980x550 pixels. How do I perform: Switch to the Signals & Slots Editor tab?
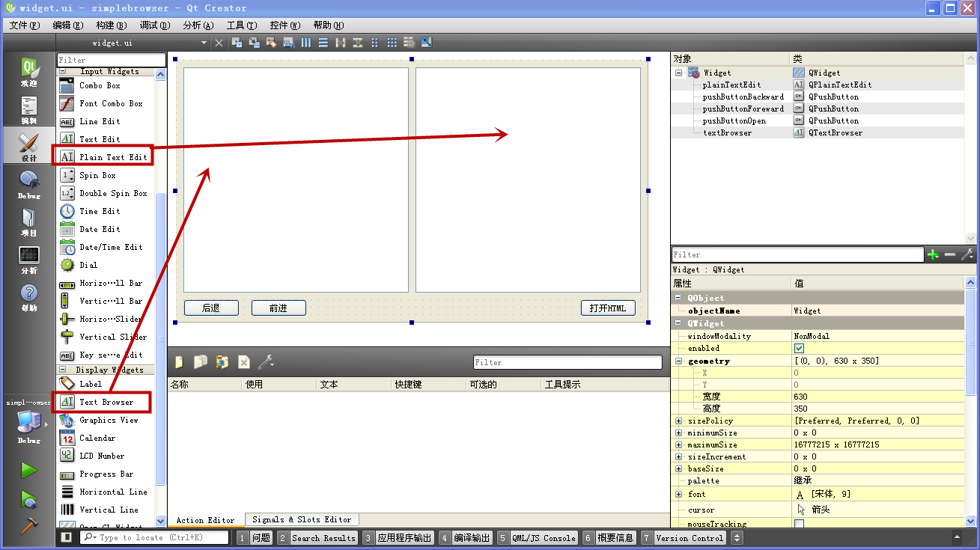tap(302, 519)
